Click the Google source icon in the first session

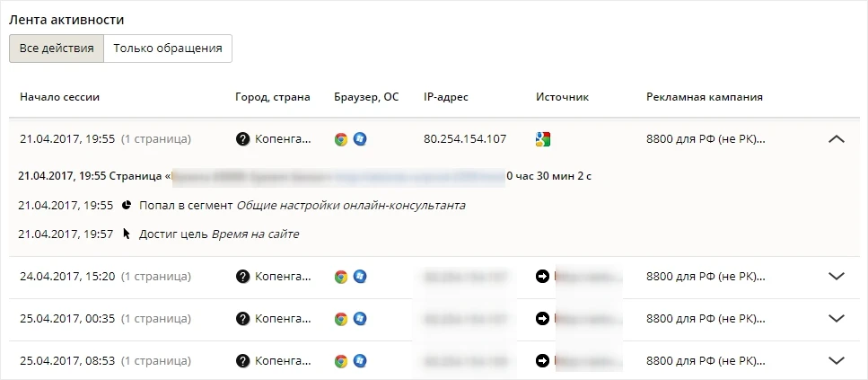(543, 139)
